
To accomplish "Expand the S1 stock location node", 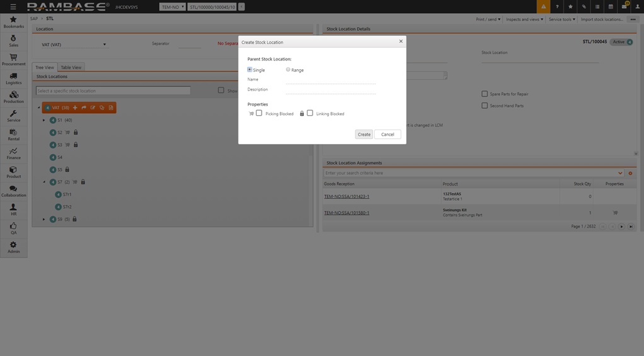I will (x=44, y=120).
